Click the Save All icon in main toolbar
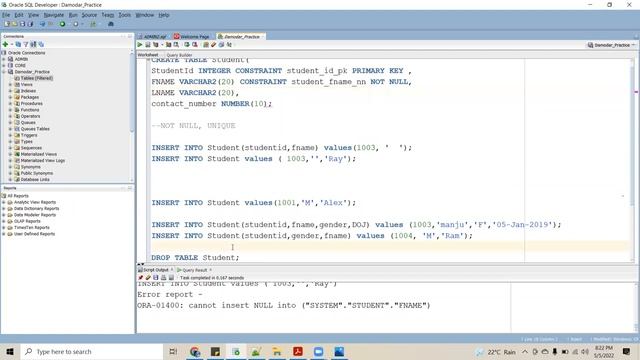Viewport: 640px width, 360px height. click(x=30, y=24)
